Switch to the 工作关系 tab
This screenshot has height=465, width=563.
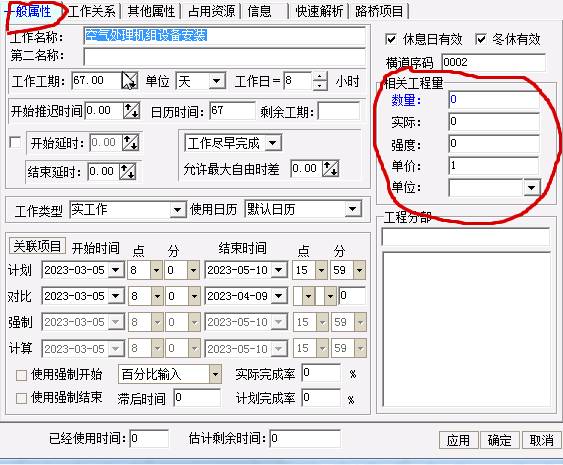[x=92, y=11]
